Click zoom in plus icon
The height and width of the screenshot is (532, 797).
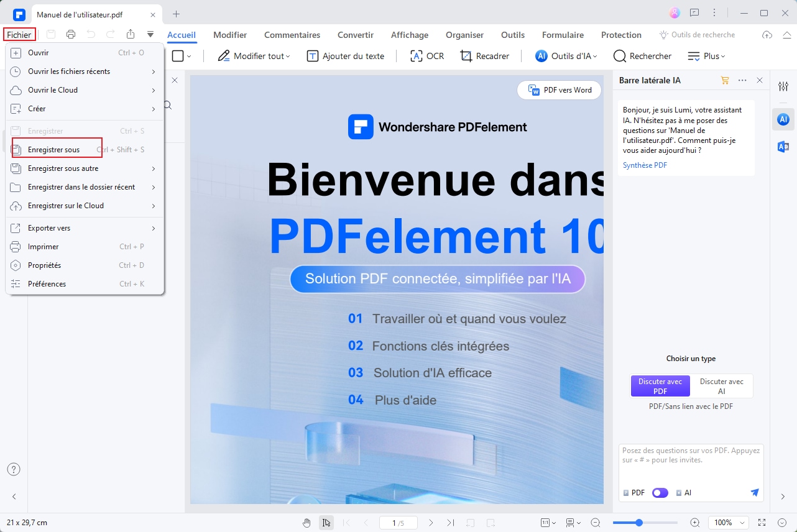695,523
